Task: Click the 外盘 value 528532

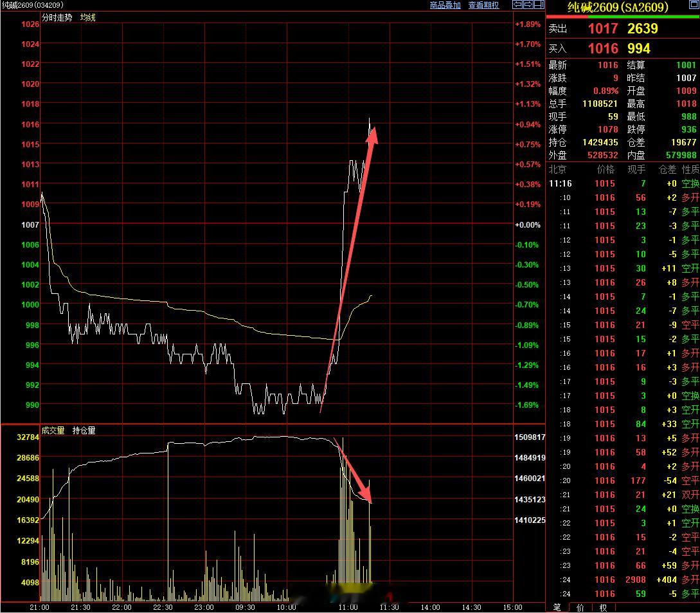Action: (x=603, y=155)
